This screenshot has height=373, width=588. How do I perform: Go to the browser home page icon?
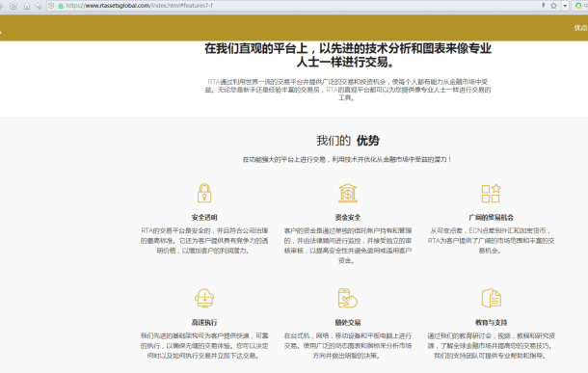[x=27, y=6]
